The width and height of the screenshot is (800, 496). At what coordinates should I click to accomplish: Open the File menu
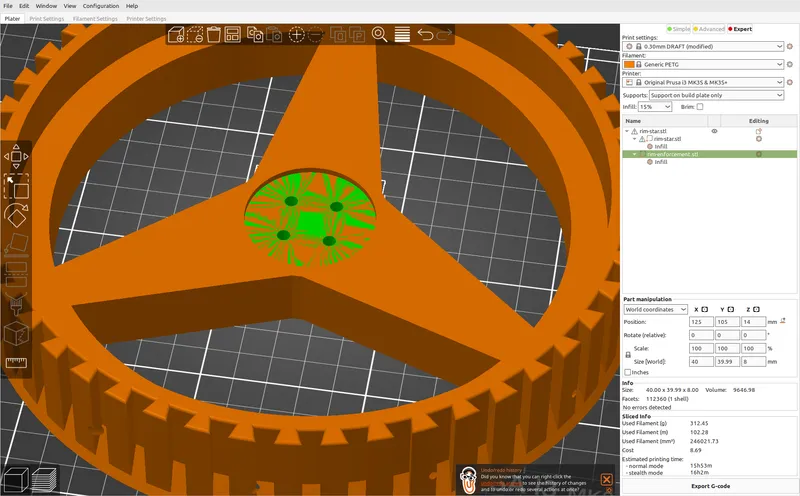(8, 6)
